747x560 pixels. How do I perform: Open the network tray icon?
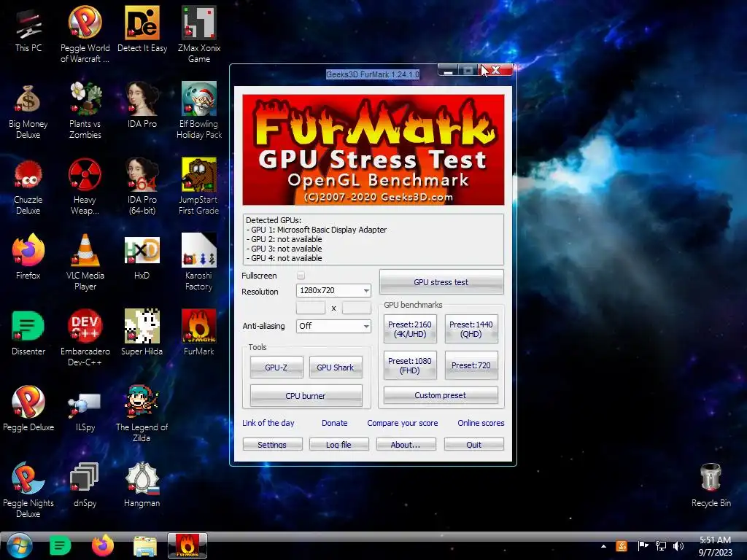coord(661,546)
